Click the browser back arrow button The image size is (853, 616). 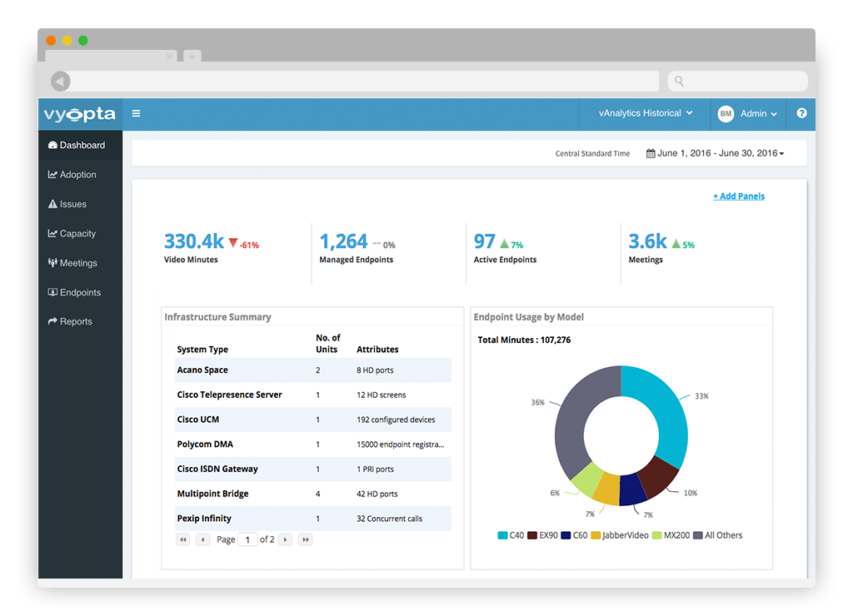pos(60,81)
